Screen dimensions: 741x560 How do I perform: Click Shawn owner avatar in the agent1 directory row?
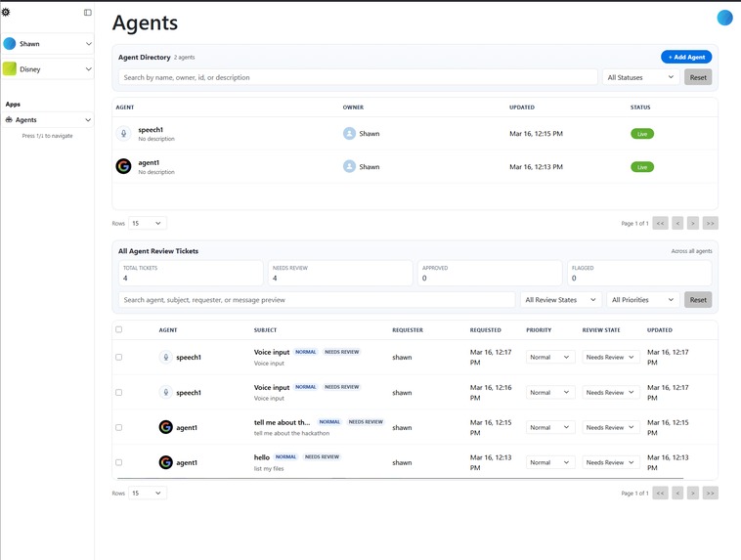click(349, 166)
